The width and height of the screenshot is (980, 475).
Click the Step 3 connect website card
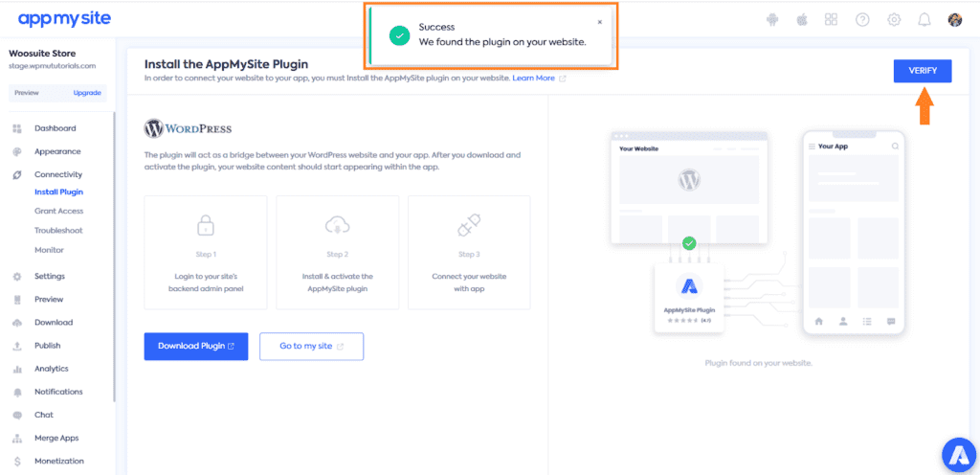(x=469, y=253)
